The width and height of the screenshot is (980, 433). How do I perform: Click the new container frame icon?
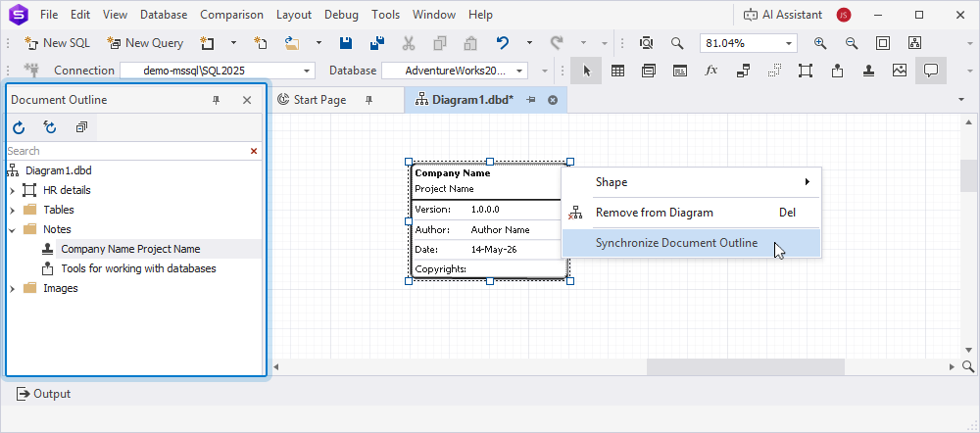point(806,71)
